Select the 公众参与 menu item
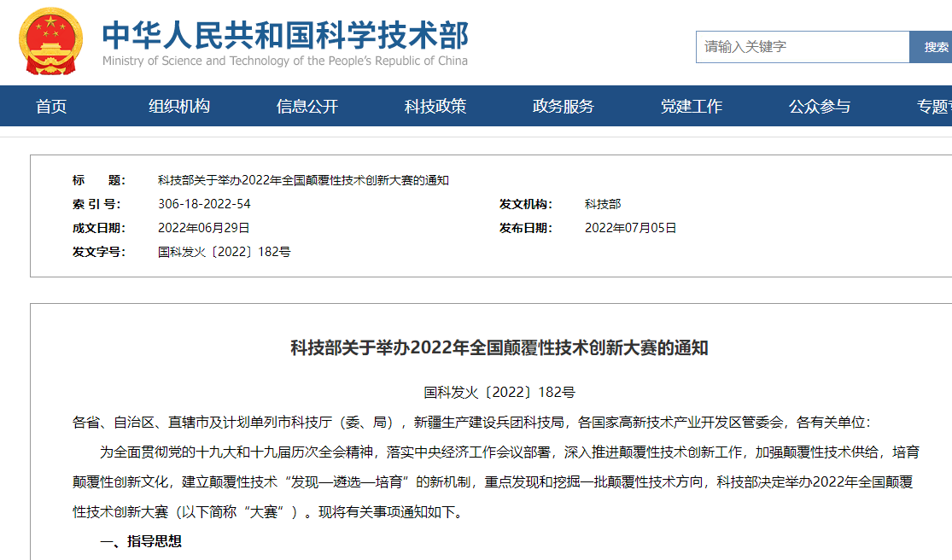This screenshot has width=952, height=560. [820, 107]
